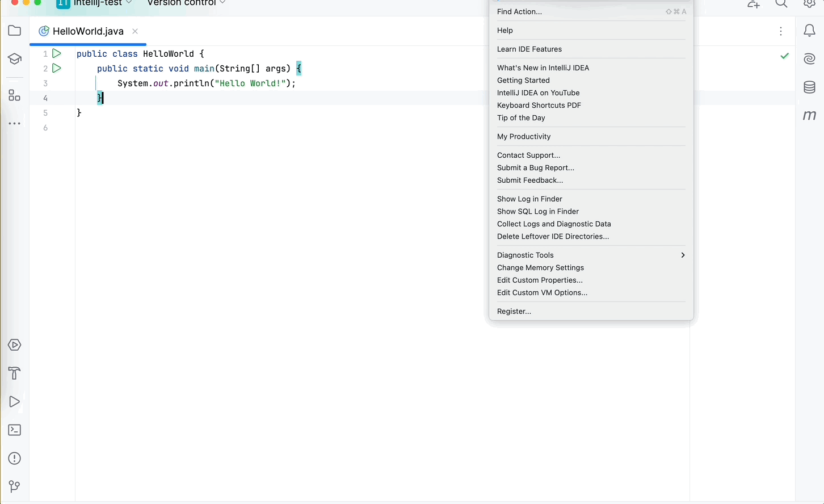Click the HelloWorld class name in code
The height and width of the screenshot is (504, 824).
(x=169, y=54)
